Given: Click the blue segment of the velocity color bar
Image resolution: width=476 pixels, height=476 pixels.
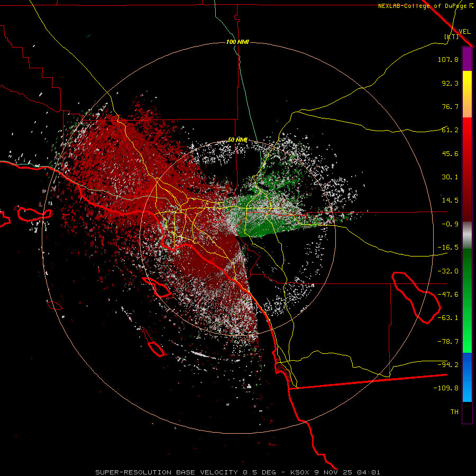Looking at the screenshot, I should 467,377.
